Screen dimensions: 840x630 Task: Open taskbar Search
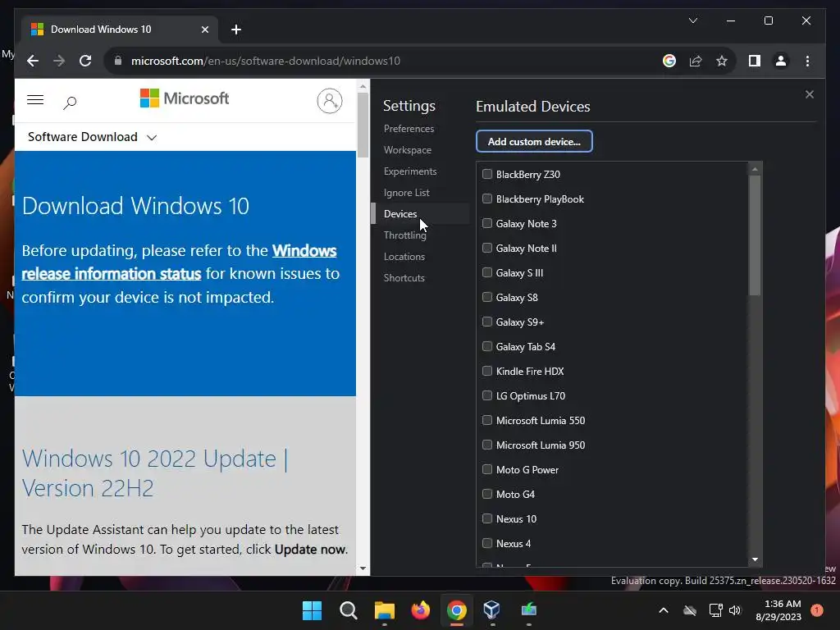tap(348, 610)
